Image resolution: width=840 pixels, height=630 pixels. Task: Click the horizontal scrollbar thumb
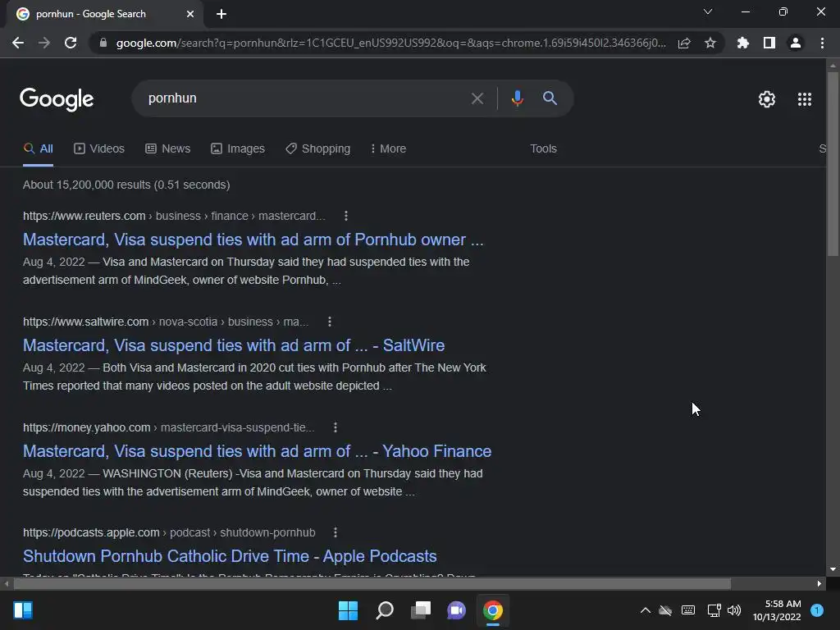pyautogui.click(x=372, y=583)
